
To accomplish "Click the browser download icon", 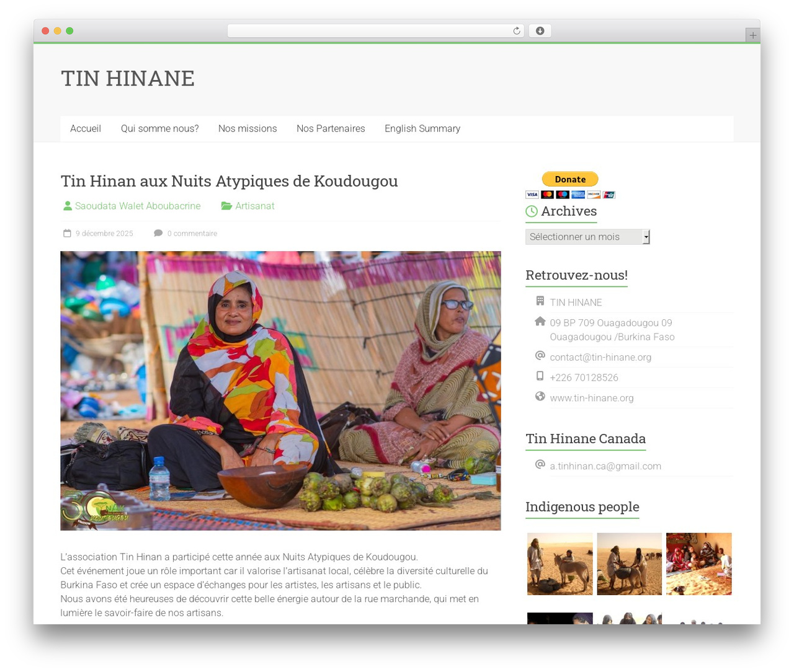I will (540, 31).
